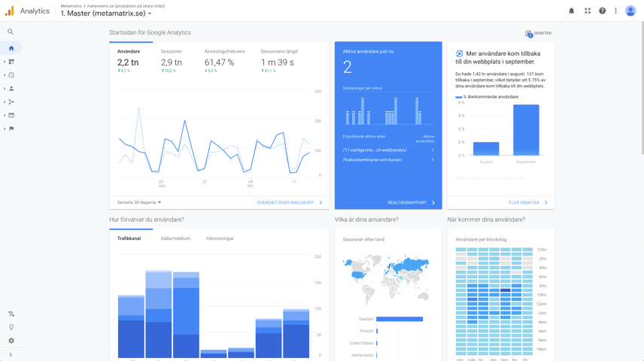Open the account selector '1. Master (metamatrix.se)'
Image resolution: width=644 pixels, height=361 pixels.
point(105,14)
